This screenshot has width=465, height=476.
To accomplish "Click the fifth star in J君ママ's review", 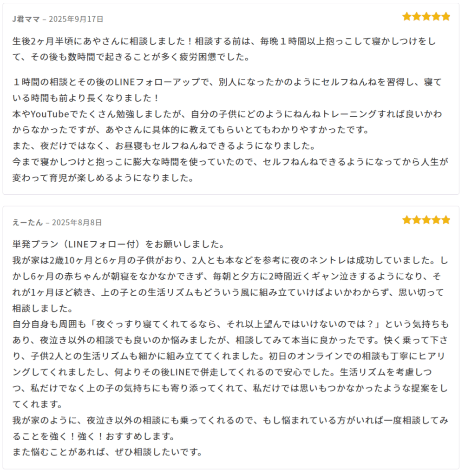I will click(446, 17).
